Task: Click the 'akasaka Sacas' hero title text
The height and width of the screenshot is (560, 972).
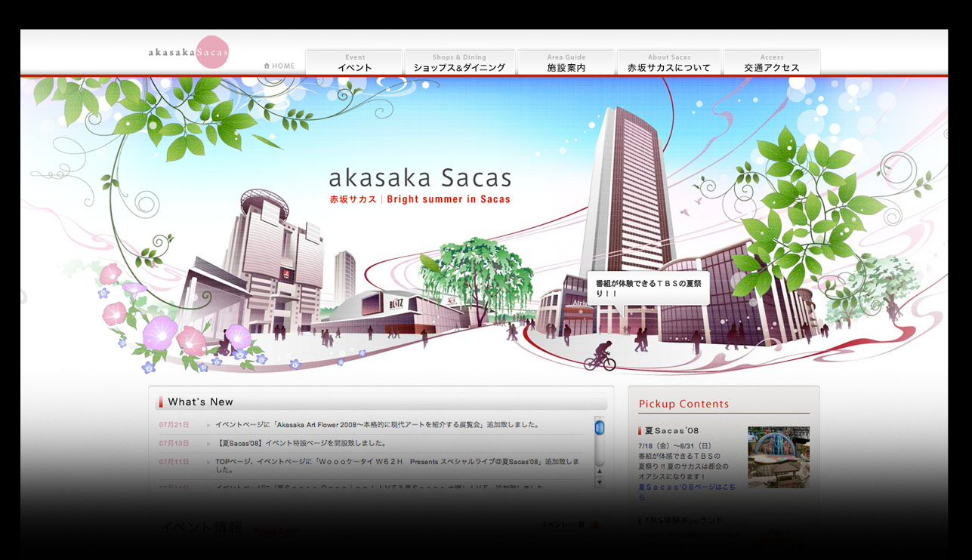Action: (420, 179)
